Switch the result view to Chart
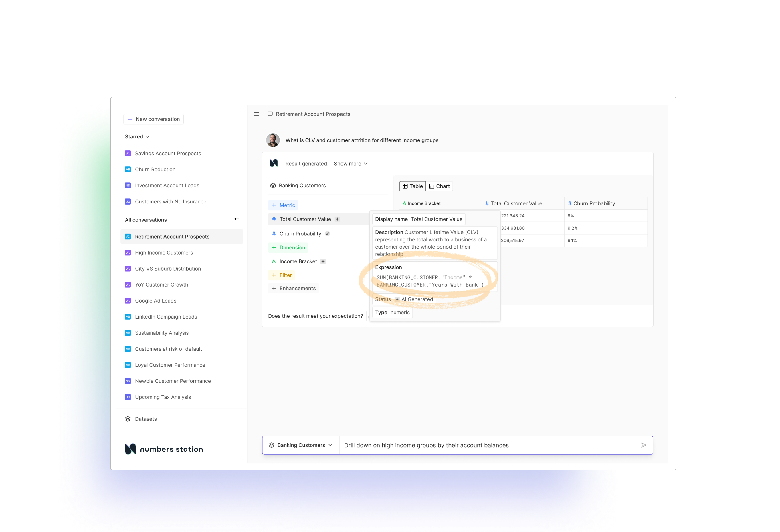 tap(439, 186)
